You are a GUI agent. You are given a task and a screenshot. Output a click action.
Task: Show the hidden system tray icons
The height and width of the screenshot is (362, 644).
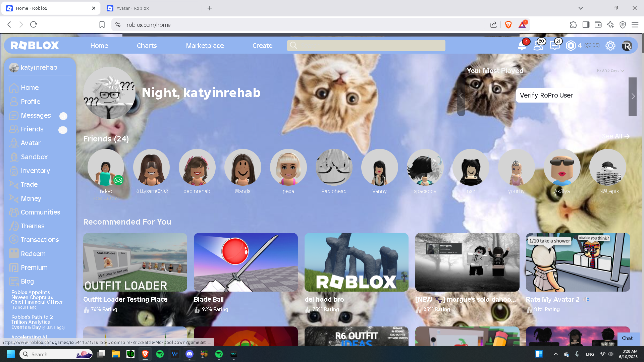pyautogui.click(x=555, y=354)
